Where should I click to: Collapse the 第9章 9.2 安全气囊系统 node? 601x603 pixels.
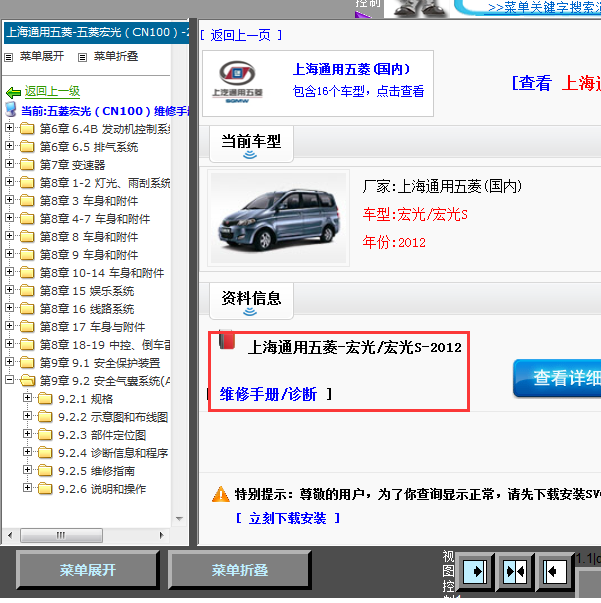tap(10, 380)
